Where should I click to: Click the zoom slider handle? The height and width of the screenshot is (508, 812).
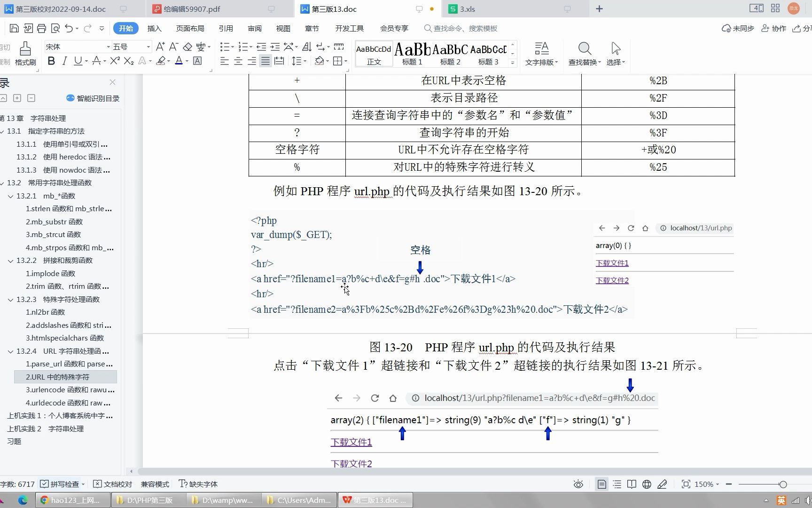click(783, 484)
